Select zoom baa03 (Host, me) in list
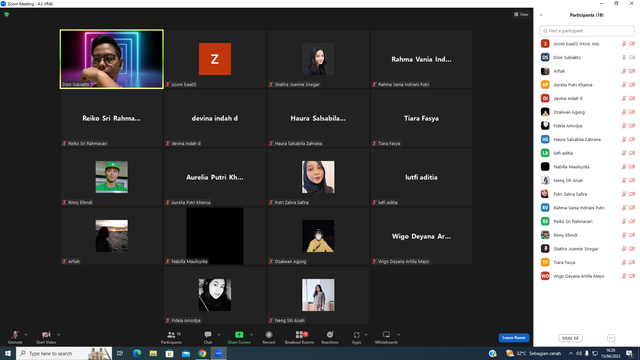This screenshot has width=640, height=360. [587, 44]
